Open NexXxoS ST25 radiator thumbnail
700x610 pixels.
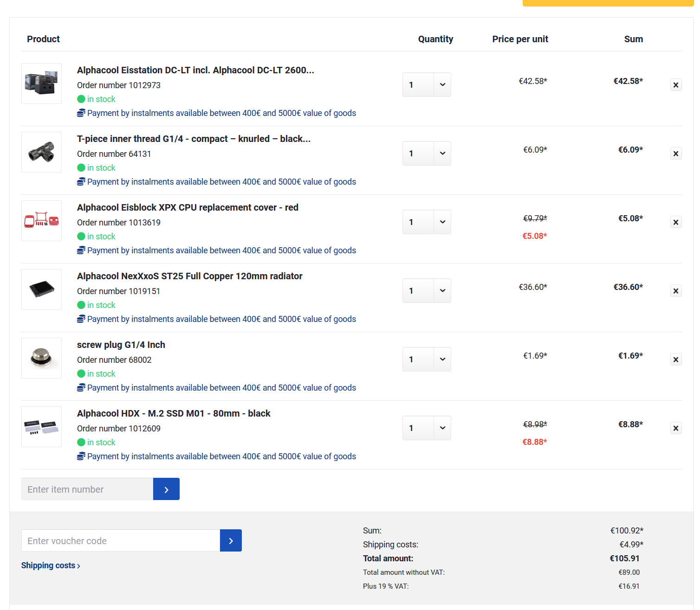[x=41, y=289]
